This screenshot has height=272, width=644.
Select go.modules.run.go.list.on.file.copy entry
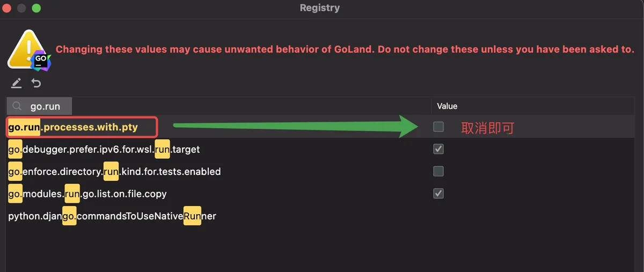pos(87,194)
